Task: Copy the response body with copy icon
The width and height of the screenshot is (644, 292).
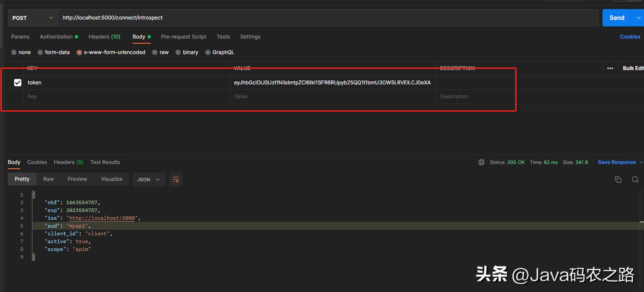Action: 618,180
